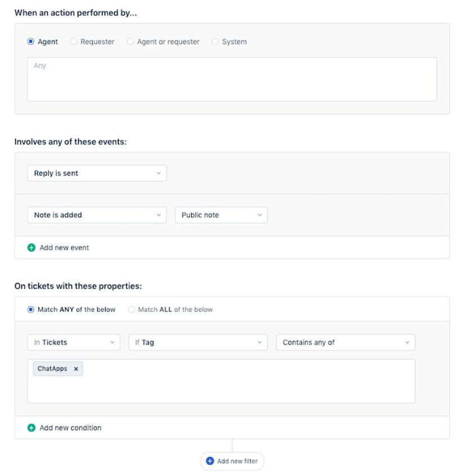This screenshot has width=464, height=476.
Task: Open the Public note type dropdown
Action: pos(220,215)
